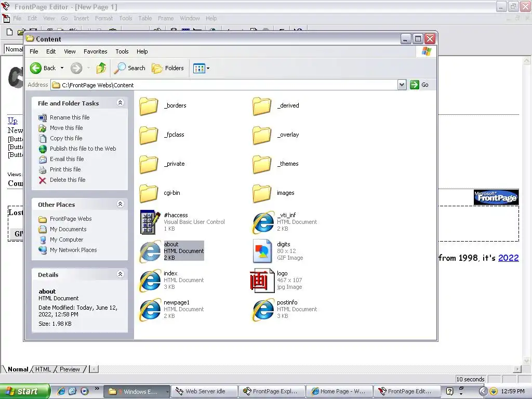Click E-mail this file
Viewport: 532px width, 399px height.
[x=66, y=159]
